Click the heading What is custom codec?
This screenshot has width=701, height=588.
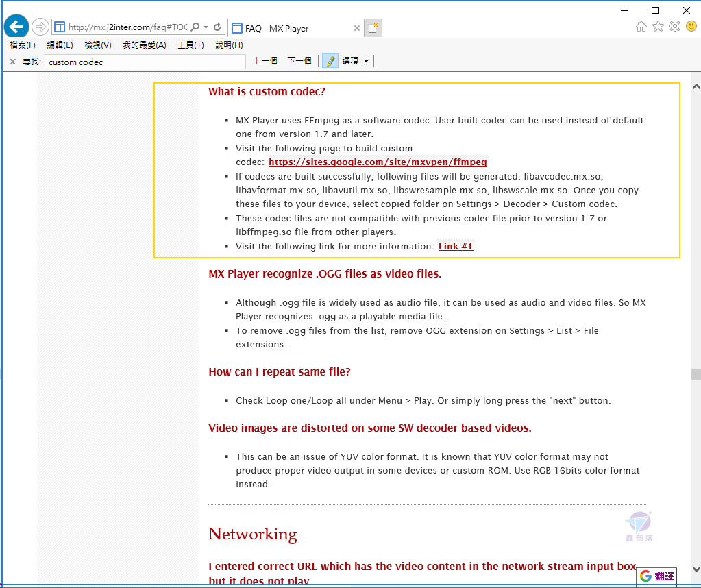(x=267, y=92)
